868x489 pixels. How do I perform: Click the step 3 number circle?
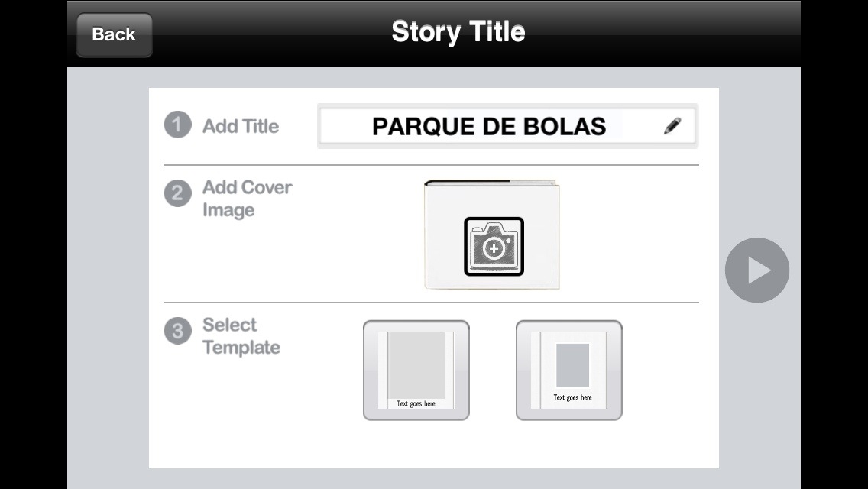177,331
